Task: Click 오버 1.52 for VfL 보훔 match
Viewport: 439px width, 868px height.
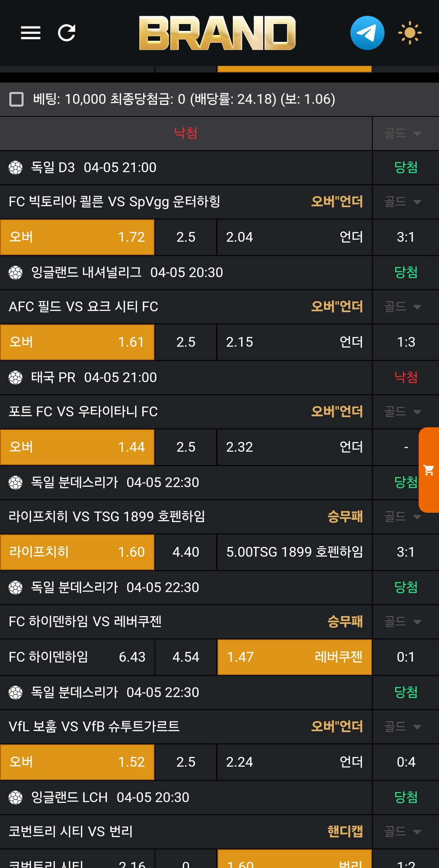Action: (x=77, y=762)
